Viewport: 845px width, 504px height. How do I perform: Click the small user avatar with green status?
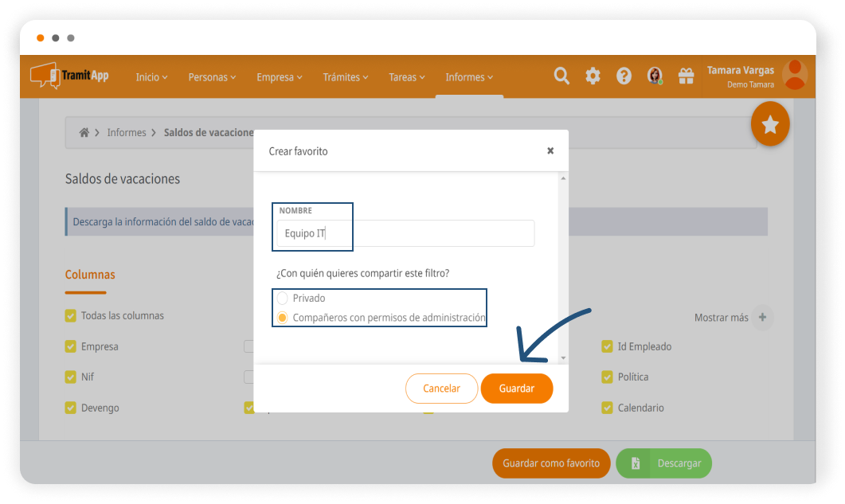tap(655, 76)
